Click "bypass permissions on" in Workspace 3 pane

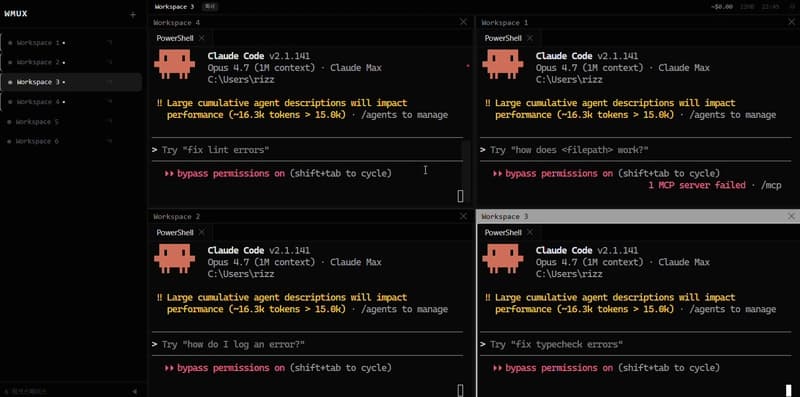tap(559, 368)
